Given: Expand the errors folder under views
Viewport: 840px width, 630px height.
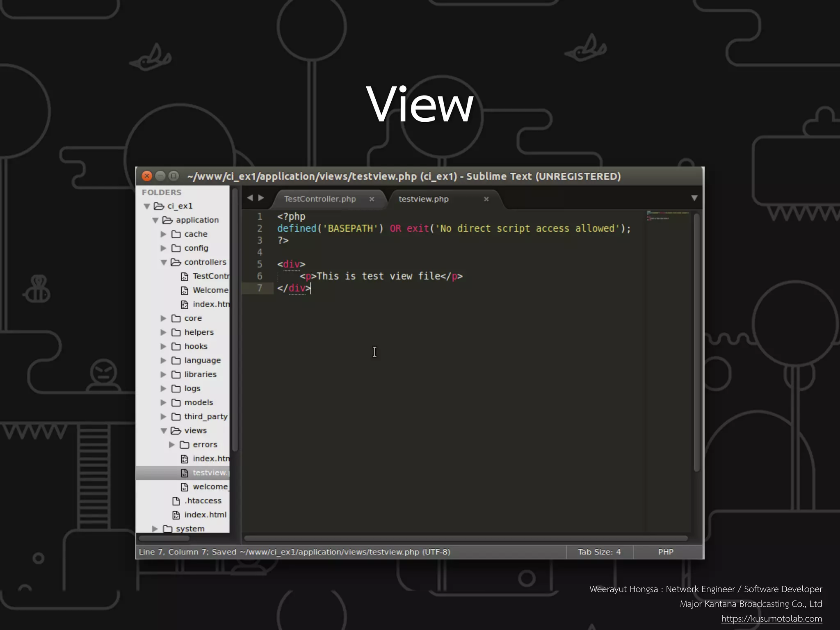Looking at the screenshot, I should 172,445.
